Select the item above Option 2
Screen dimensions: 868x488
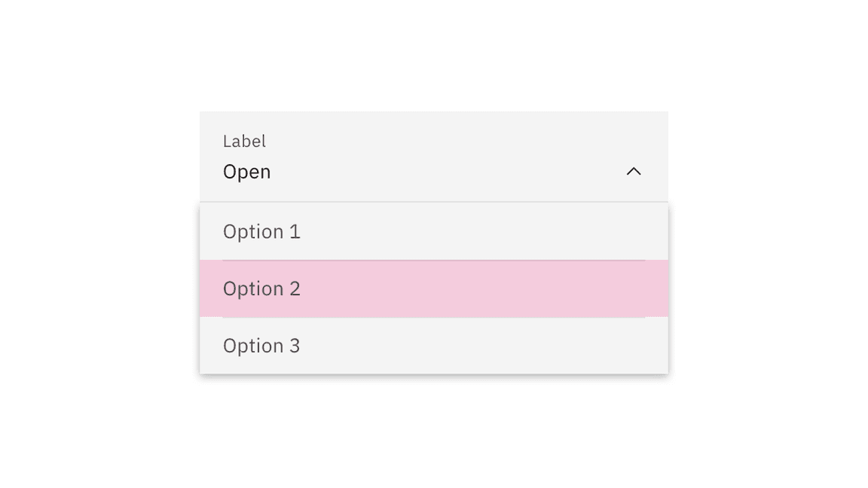click(433, 231)
